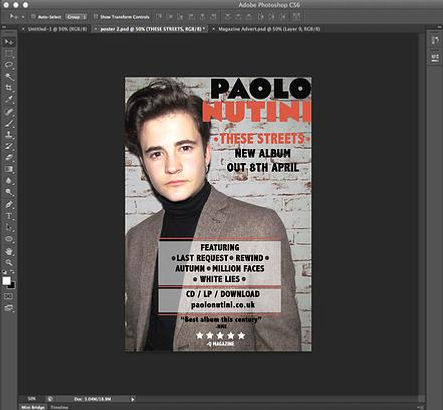
Task: Open the Move tool preset picker arrow
Action: (x=23, y=17)
